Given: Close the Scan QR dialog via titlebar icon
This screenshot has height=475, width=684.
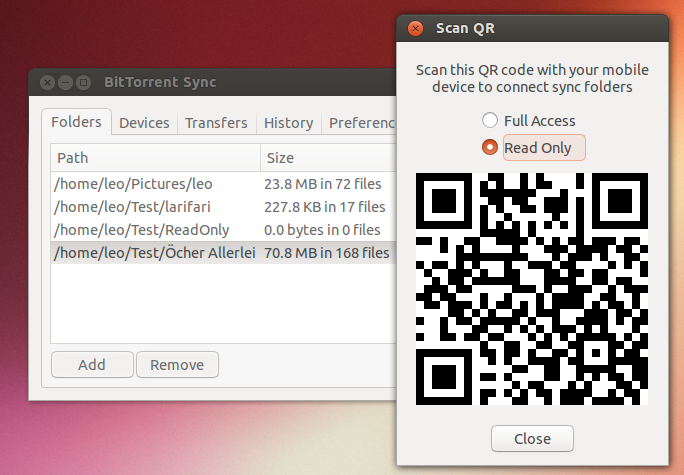Looking at the screenshot, I should click(415, 28).
